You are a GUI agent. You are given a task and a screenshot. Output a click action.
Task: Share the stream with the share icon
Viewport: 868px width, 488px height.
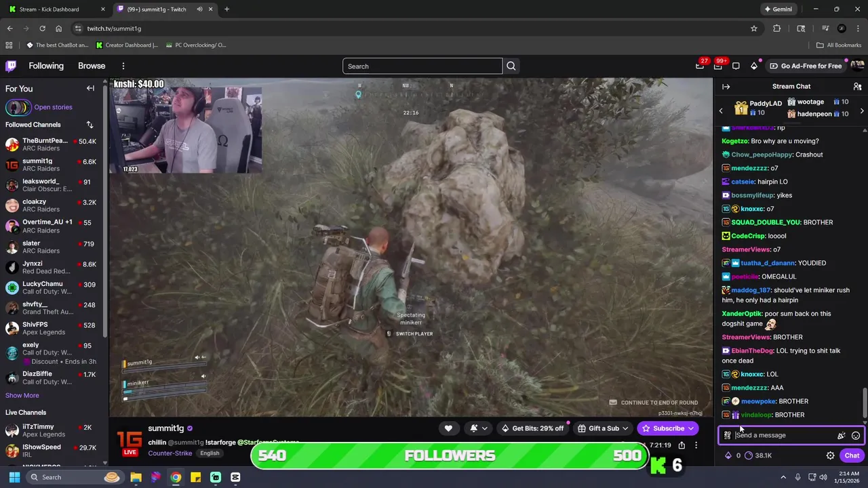(x=682, y=445)
